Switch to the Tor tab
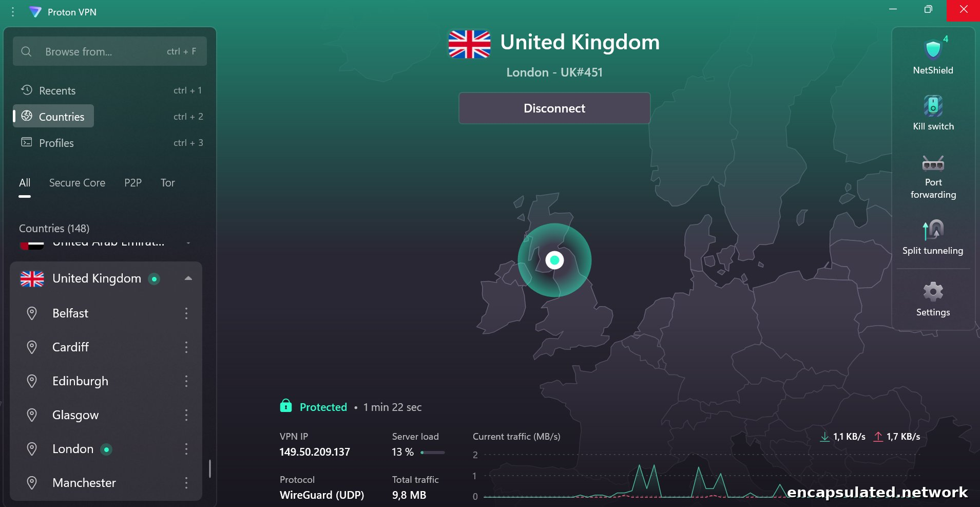 click(168, 183)
